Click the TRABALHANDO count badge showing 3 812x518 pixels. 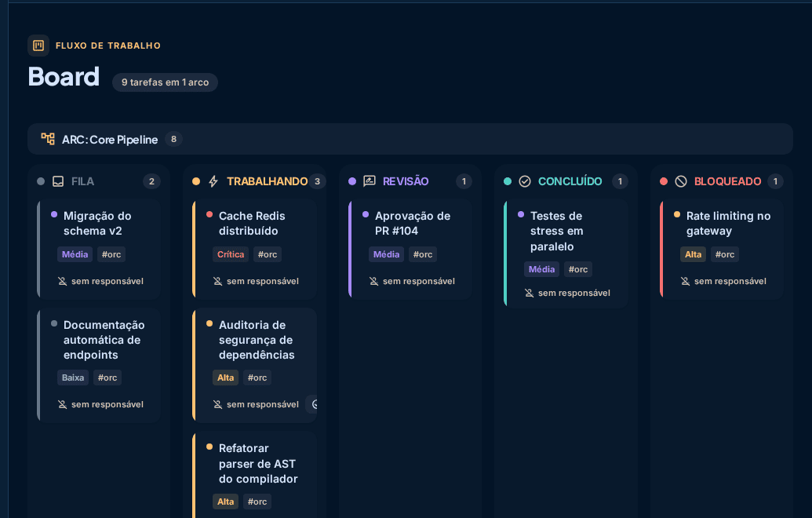pos(318,181)
